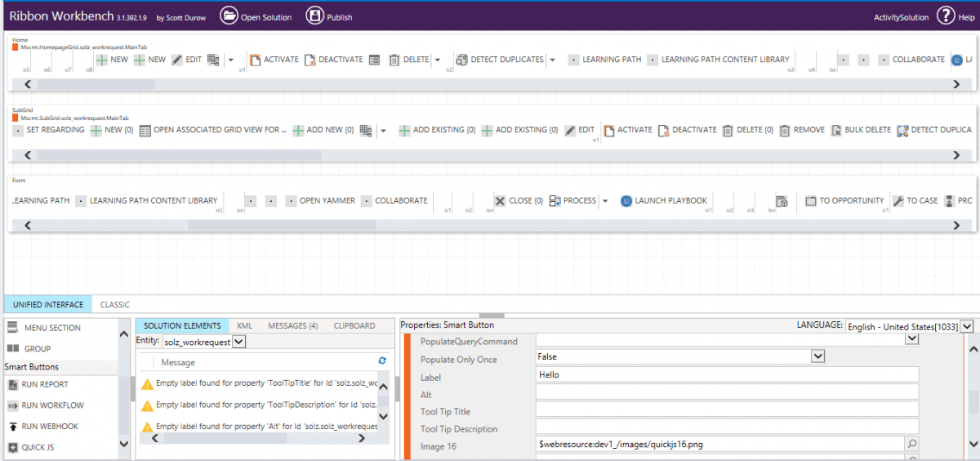Open the Messages (4) tab
The width and height of the screenshot is (980, 461).
tap(292, 325)
